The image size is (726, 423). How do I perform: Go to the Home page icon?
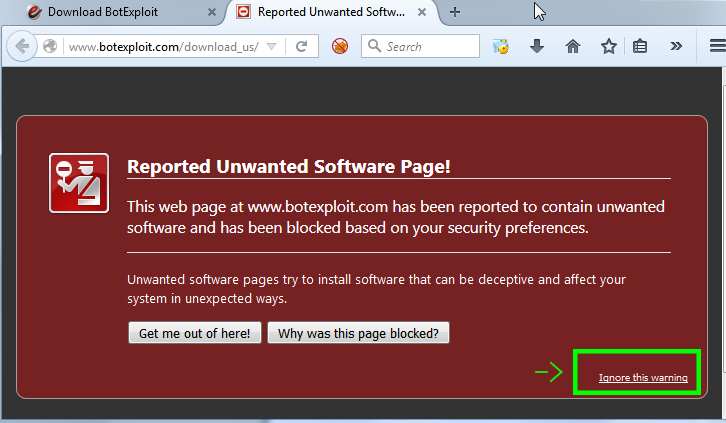[573, 46]
